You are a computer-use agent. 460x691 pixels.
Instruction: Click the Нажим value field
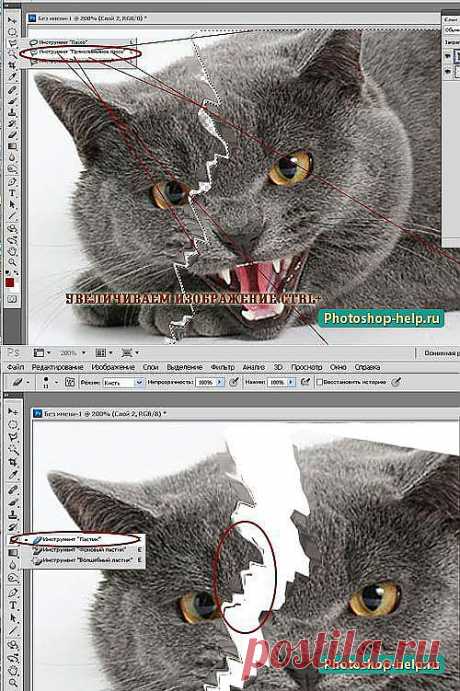(x=277, y=383)
